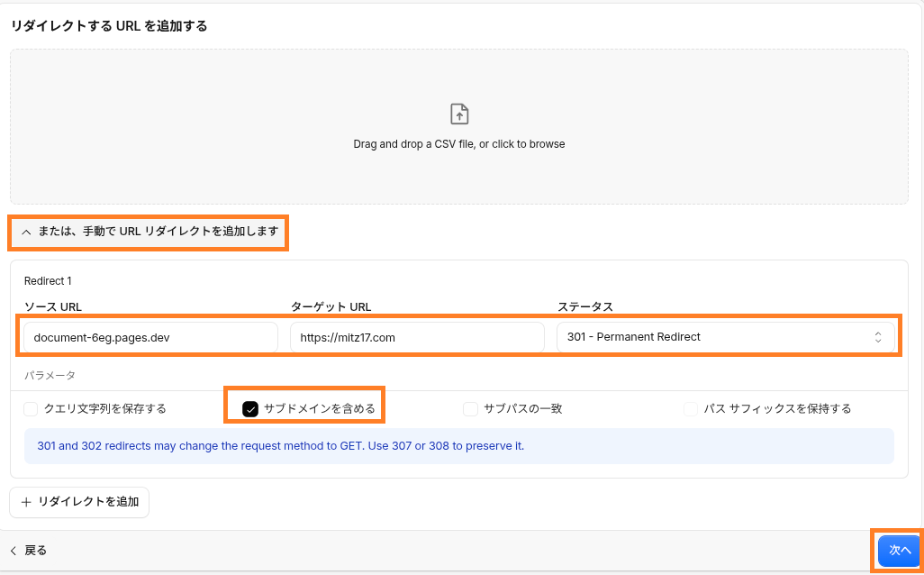This screenshot has height=575, width=924.
Task: Uncheck the include subdomains checkbox
Action: 250,408
